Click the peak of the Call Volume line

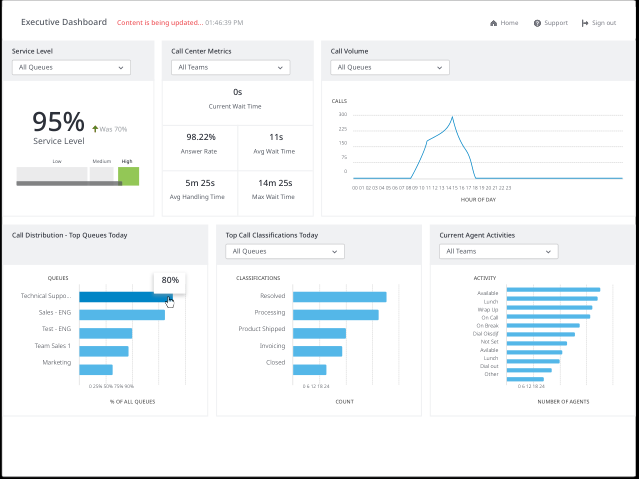pos(452,118)
